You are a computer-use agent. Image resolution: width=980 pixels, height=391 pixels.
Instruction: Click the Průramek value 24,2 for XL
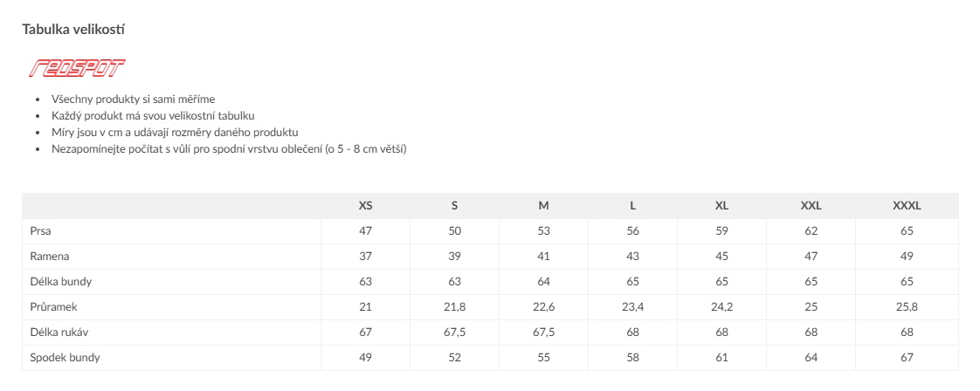pyautogui.click(x=721, y=307)
